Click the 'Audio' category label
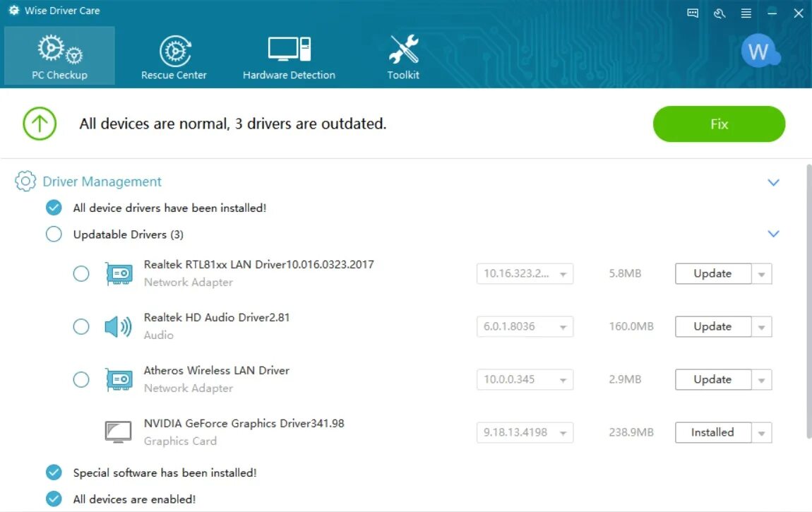This screenshot has height=512, width=812. pyautogui.click(x=158, y=335)
